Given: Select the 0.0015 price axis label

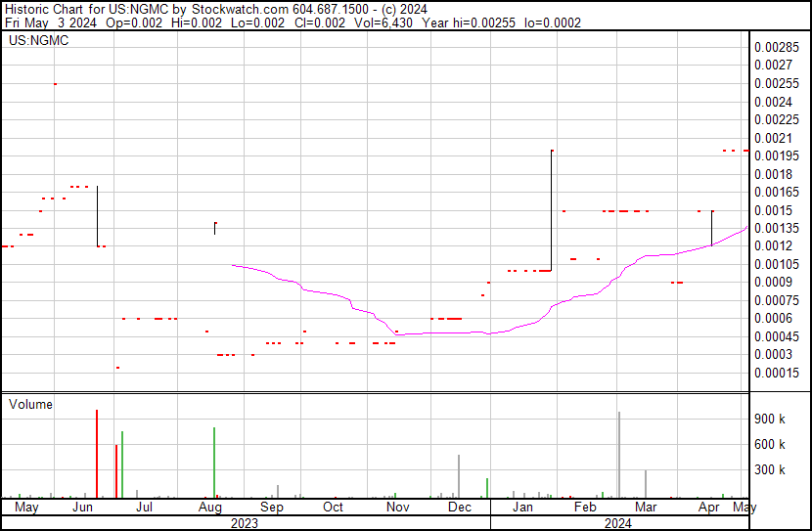Looking at the screenshot, I should (773, 210).
